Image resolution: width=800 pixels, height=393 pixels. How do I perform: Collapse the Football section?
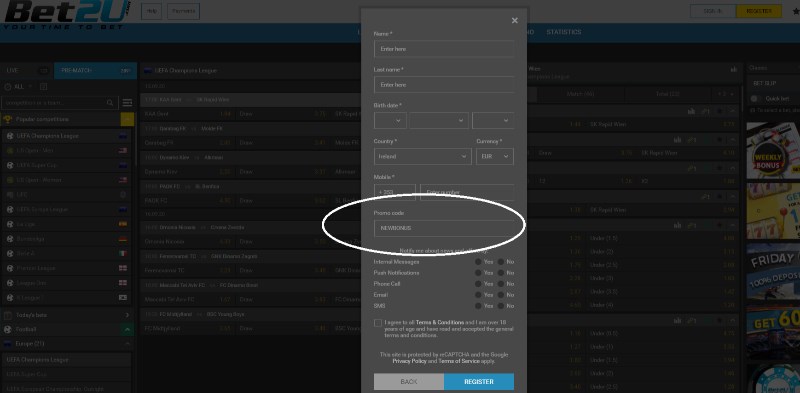point(127,330)
